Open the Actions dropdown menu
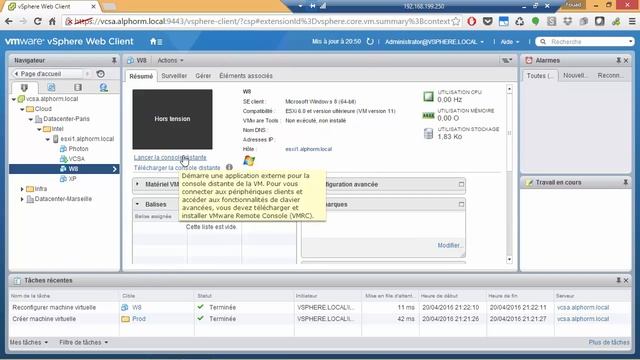 click(170, 60)
